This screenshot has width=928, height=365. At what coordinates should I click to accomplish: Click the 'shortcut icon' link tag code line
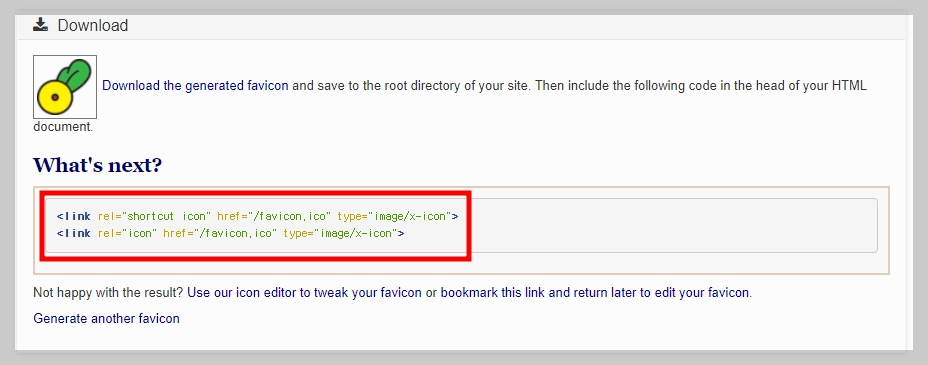pos(257,217)
